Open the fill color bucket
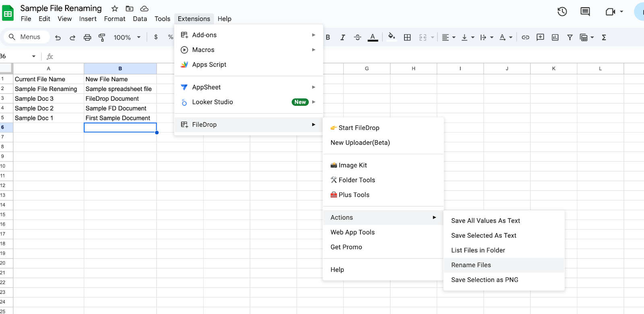644x314 pixels. (x=391, y=37)
